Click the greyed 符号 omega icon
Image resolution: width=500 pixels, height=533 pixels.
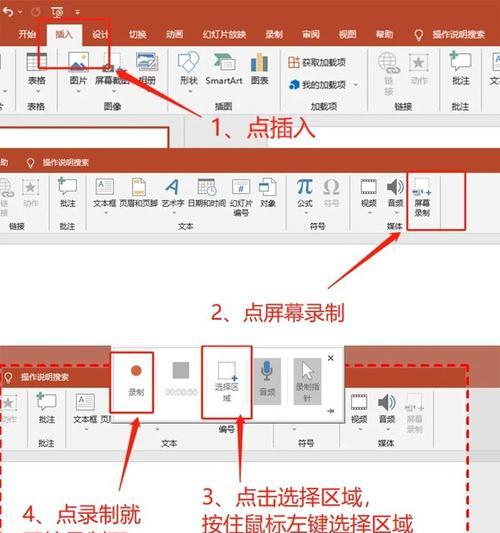coord(331,187)
